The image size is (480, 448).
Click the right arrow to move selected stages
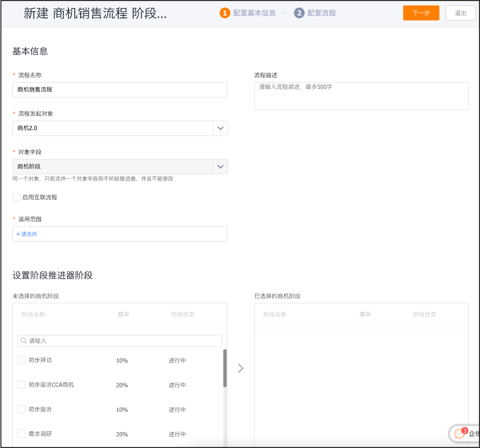[240, 368]
